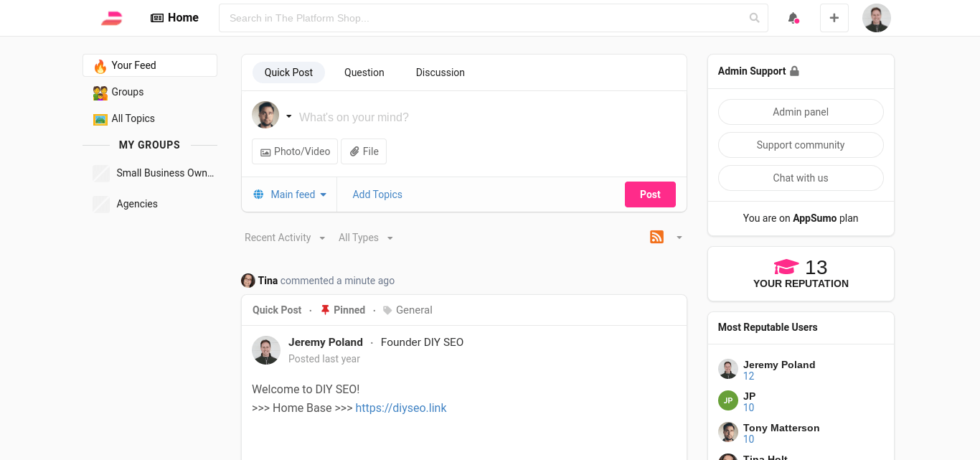Open the RSS feed icon above the feed
Image resolution: width=980 pixels, height=460 pixels.
click(656, 237)
